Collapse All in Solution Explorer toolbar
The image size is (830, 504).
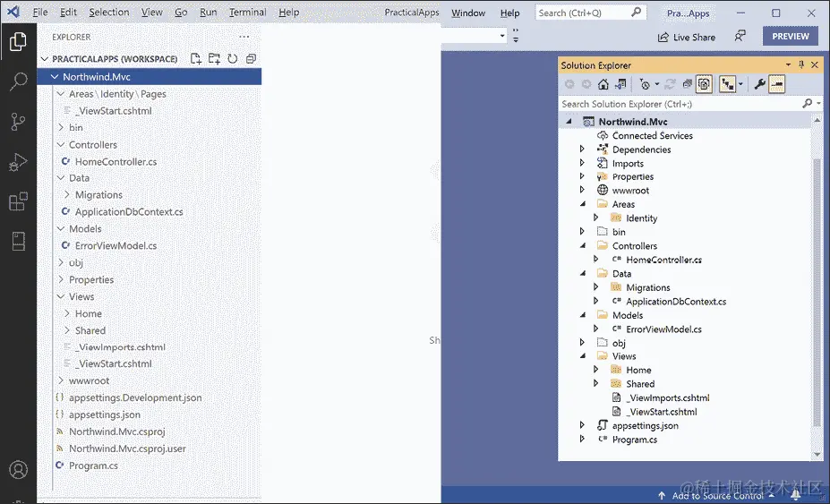[x=687, y=84]
